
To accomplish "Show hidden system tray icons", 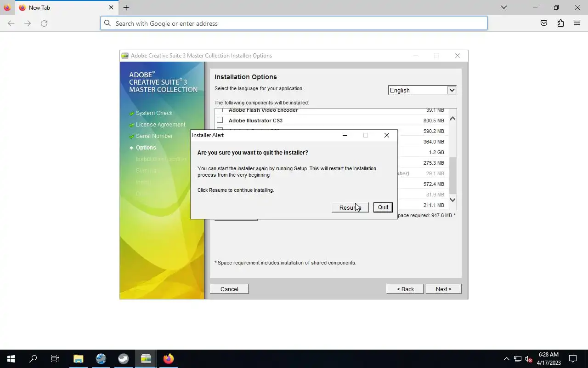I will coord(506,359).
